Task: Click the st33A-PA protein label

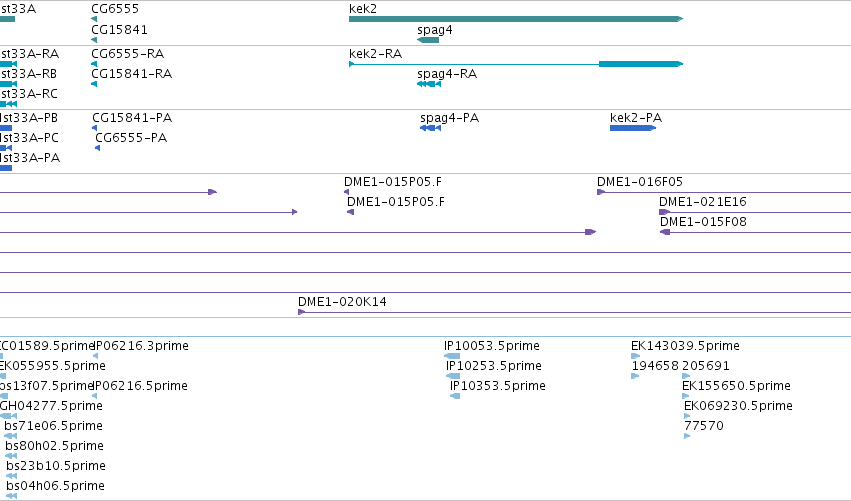Action: [30, 158]
